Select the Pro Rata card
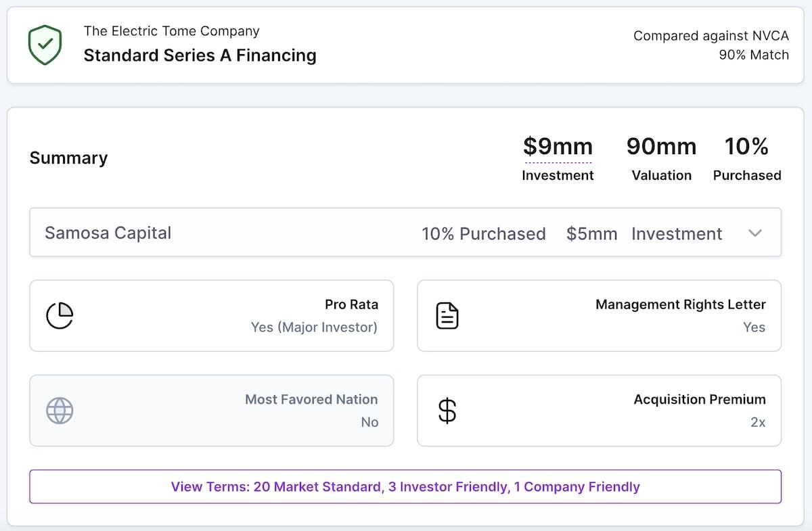The image size is (812, 531). [x=211, y=316]
